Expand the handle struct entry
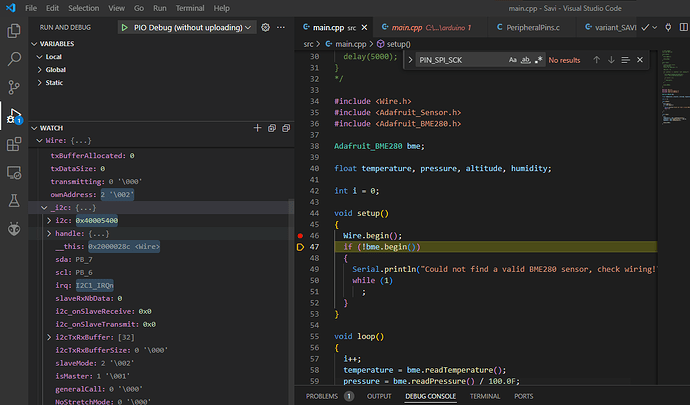This screenshot has width=690, height=405. (x=49, y=234)
